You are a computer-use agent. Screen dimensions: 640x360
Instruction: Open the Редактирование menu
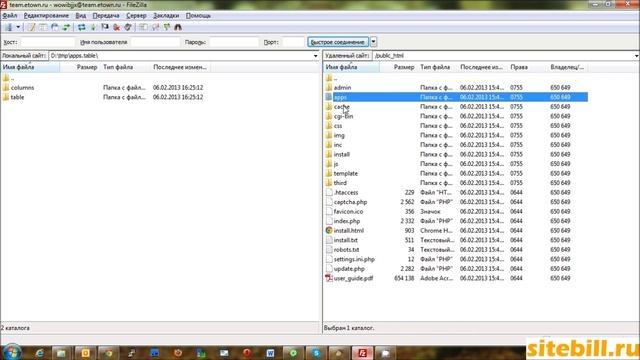[46, 16]
